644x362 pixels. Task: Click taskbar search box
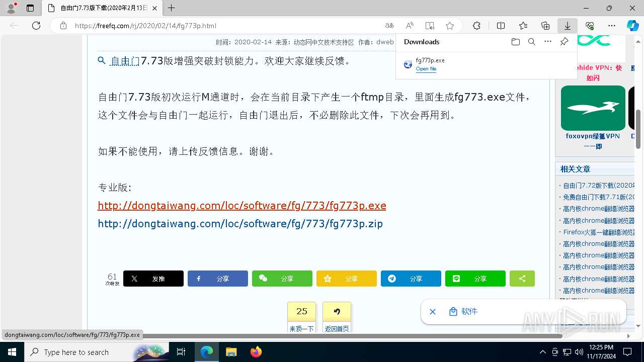coord(97,352)
